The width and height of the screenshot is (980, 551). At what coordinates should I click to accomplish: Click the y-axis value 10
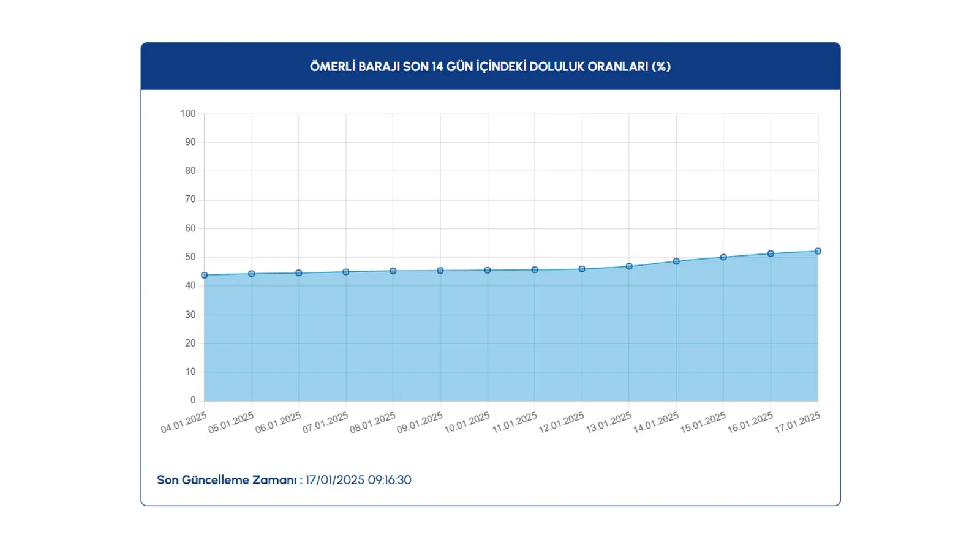pyautogui.click(x=190, y=372)
